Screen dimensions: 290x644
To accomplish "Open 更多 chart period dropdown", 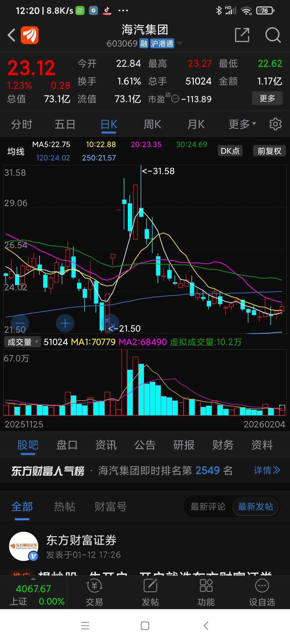I will tap(242, 124).
